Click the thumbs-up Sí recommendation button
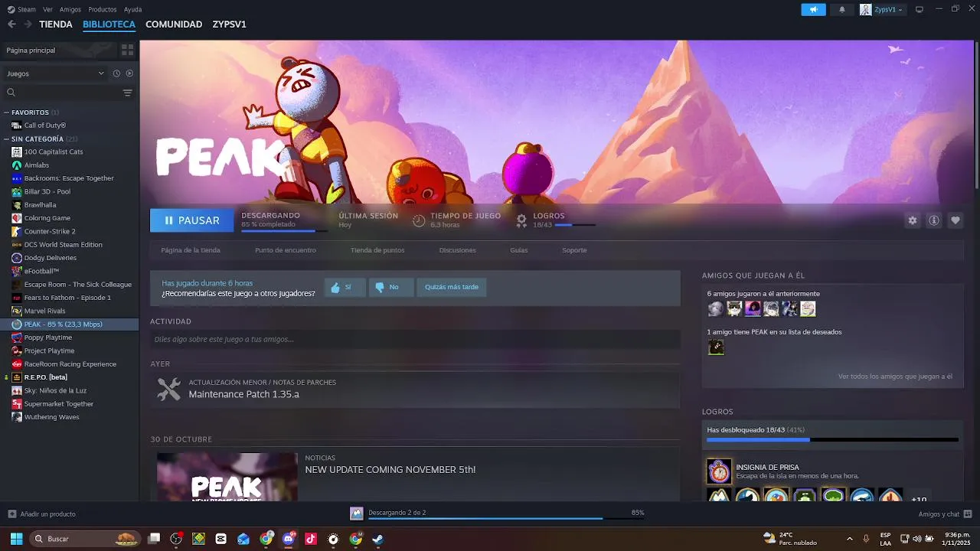 (x=345, y=287)
